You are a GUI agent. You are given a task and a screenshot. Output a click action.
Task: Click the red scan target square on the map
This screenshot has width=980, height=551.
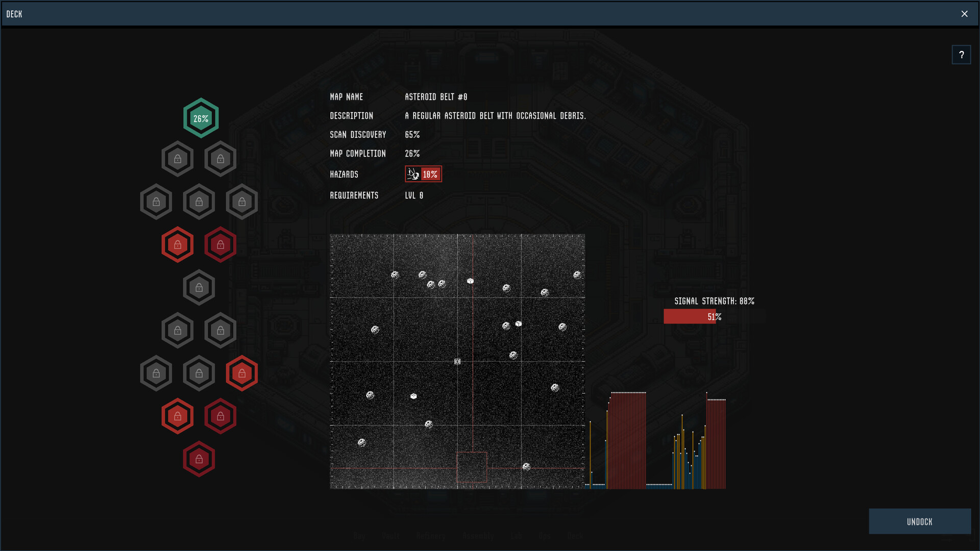pos(472,467)
